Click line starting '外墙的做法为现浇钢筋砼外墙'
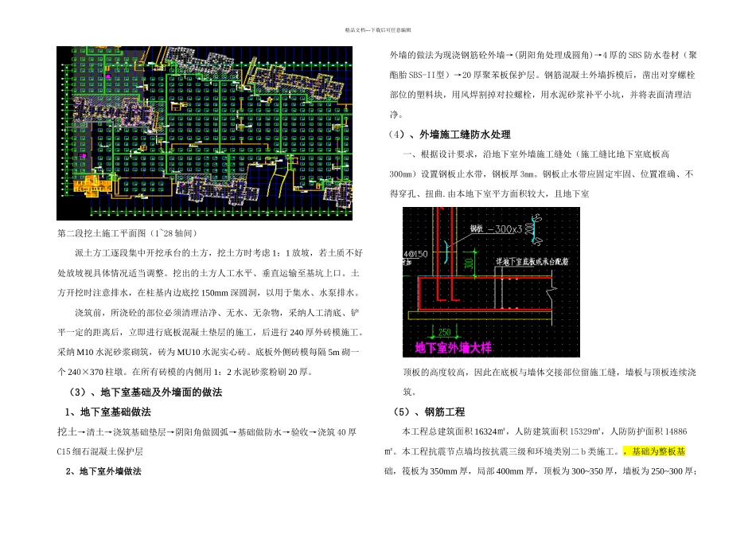The width and height of the screenshot is (756, 535). [544, 56]
